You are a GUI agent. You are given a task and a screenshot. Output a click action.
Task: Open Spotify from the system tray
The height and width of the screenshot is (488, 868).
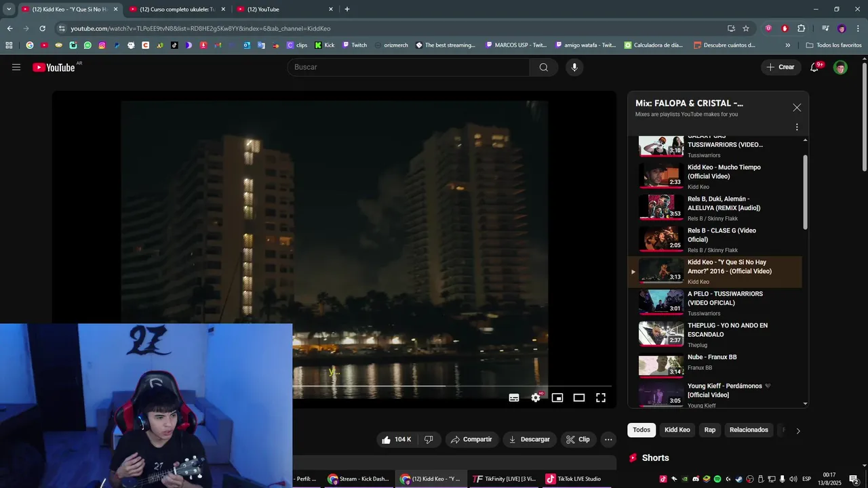[x=717, y=479]
